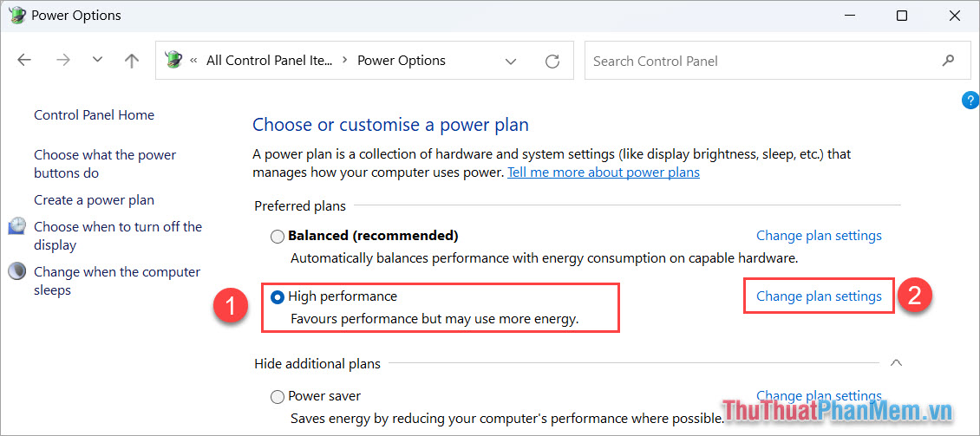Click breadcrumb overflow double chevron

click(x=193, y=61)
